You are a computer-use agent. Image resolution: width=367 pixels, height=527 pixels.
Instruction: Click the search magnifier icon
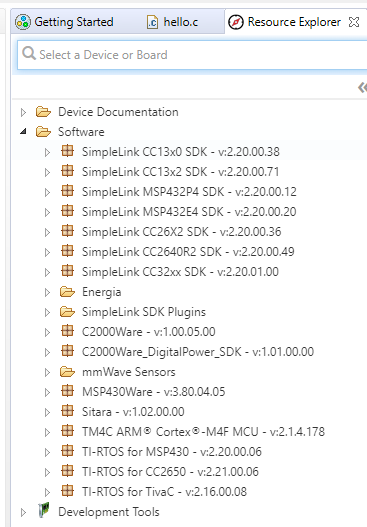[x=29, y=53]
